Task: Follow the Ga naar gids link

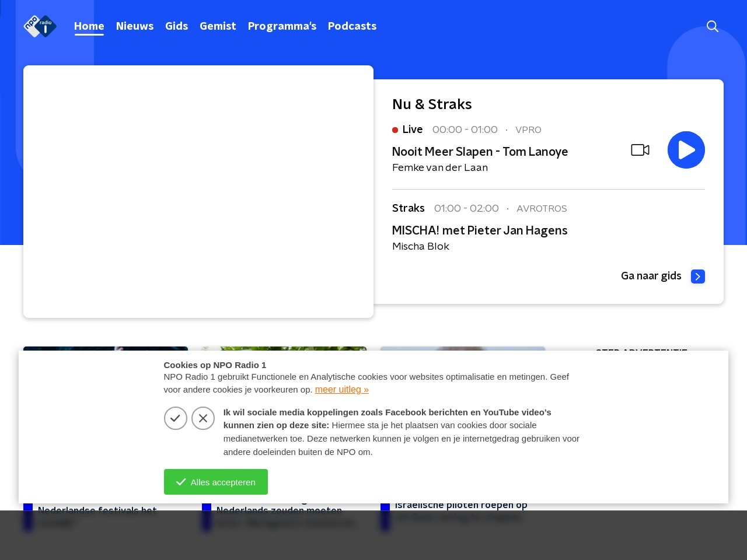Action: 651,276
